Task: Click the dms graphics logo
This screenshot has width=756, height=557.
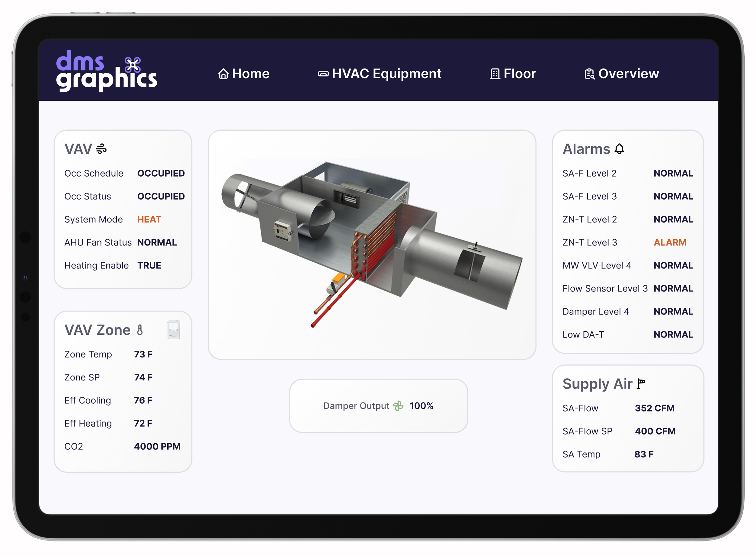Action: [106, 71]
